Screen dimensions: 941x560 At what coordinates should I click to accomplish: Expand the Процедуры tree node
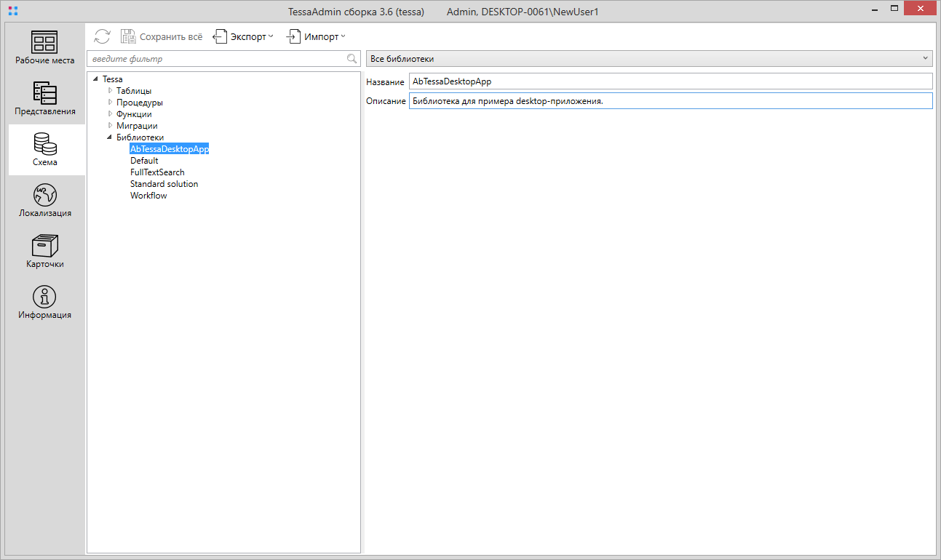pyautogui.click(x=111, y=103)
